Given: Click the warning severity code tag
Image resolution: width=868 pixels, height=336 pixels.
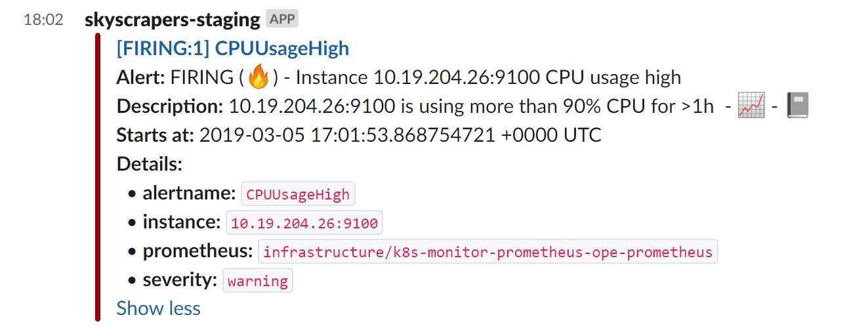Looking at the screenshot, I should click(x=258, y=281).
